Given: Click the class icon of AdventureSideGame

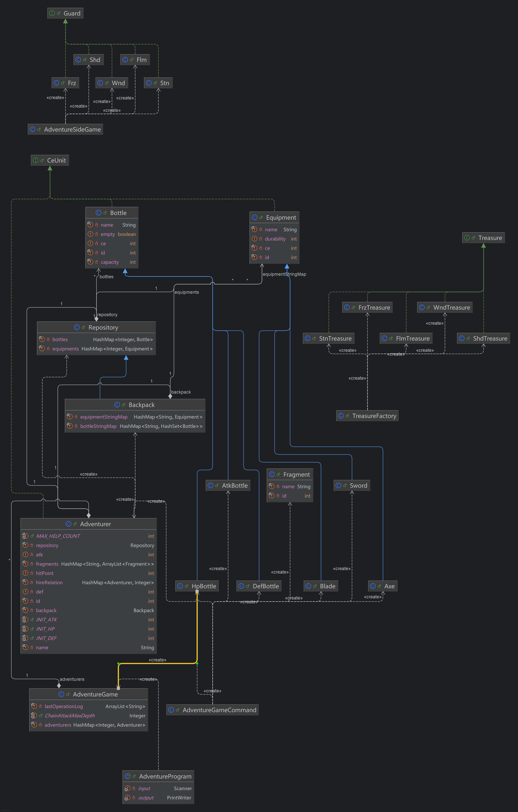Looking at the screenshot, I should click(x=32, y=129).
